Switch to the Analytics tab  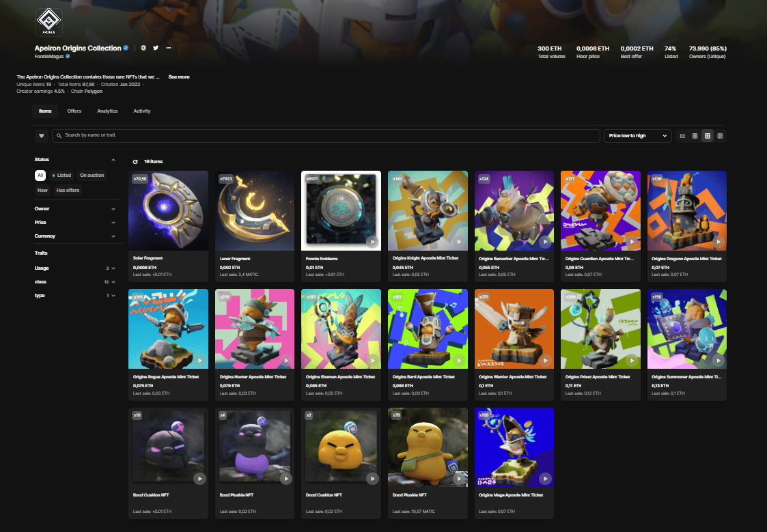107,111
